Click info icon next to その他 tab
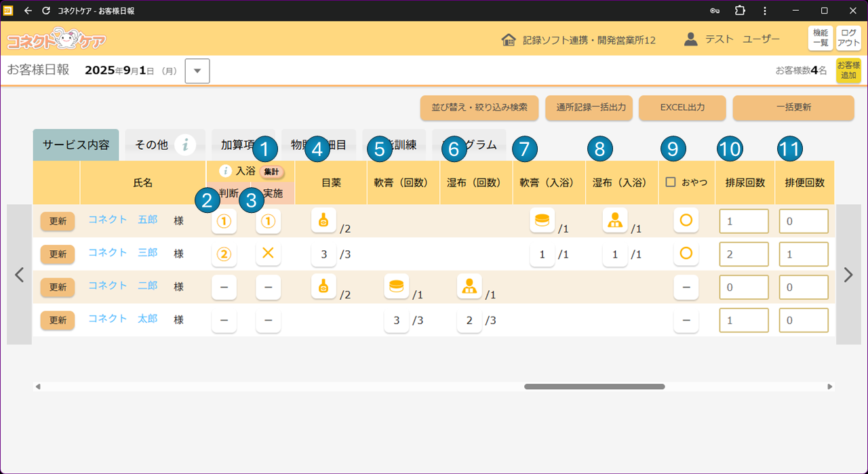 pyautogui.click(x=185, y=145)
